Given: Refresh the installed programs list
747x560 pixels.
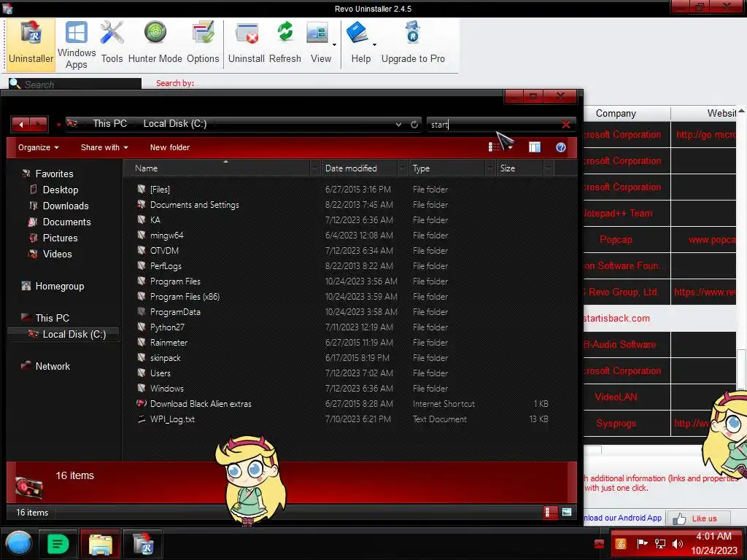Looking at the screenshot, I should click(285, 44).
